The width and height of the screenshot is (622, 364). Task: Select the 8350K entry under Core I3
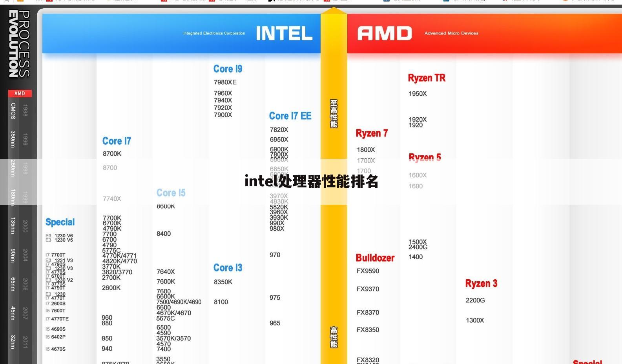[223, 282]
